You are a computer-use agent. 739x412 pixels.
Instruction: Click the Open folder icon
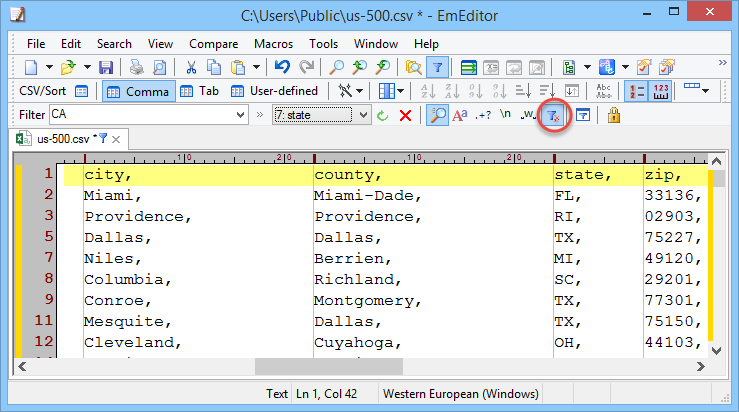(69, 67)
